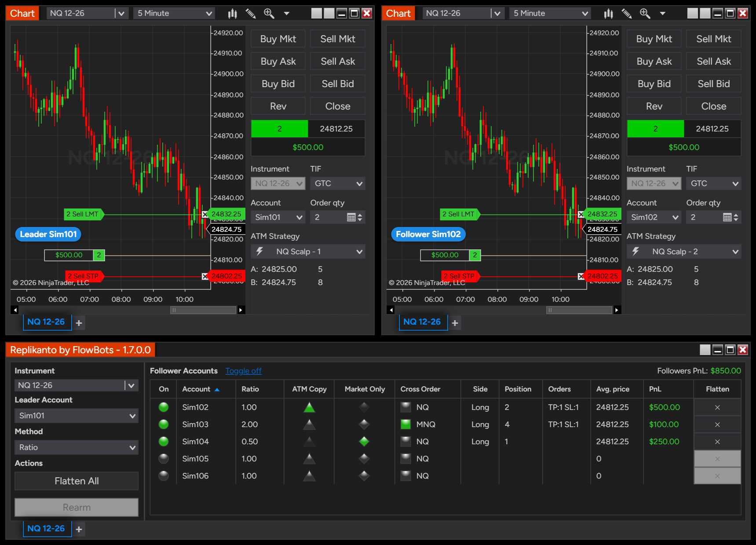The width and height of the screenshot is (756, 545).
Task: Toggle Cross Order checkbox for Sim106
Action: coord(405,476)
